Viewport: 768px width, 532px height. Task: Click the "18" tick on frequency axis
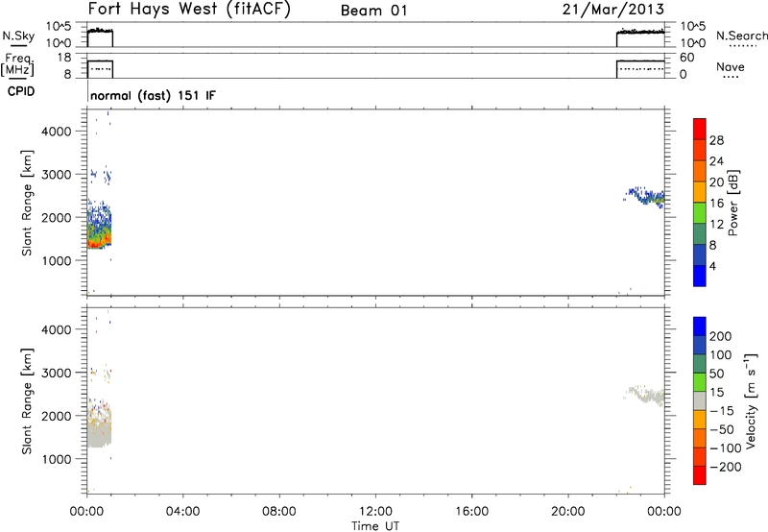tap(64, 58)
